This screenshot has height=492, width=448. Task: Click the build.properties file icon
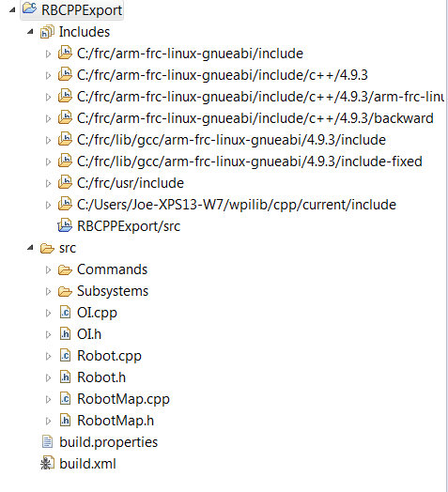click(47, 442)
